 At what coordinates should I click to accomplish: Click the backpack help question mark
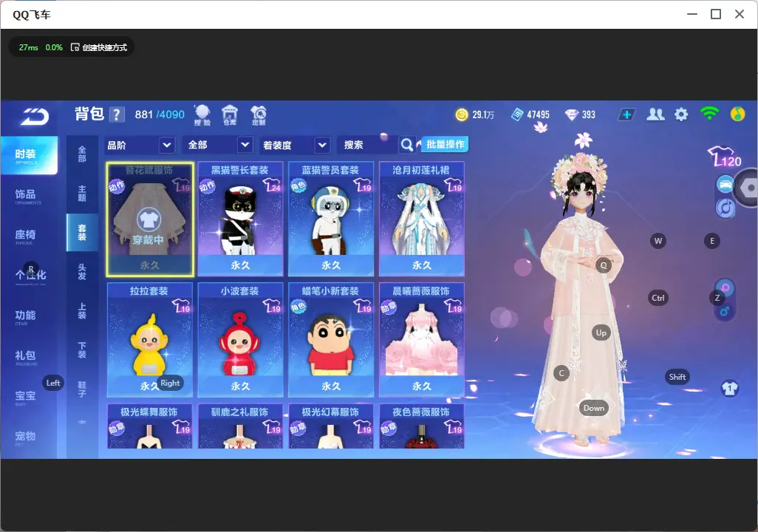[x=117, y=115]
